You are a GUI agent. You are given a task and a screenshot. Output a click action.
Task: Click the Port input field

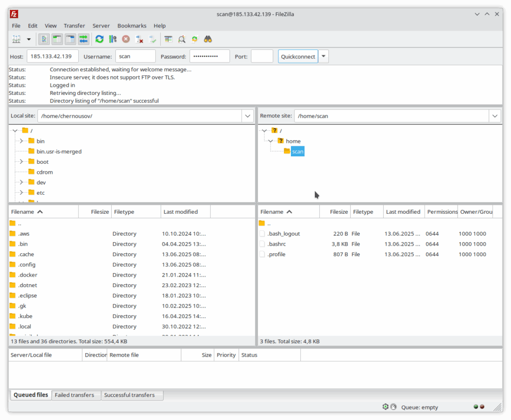click(261, 56)
